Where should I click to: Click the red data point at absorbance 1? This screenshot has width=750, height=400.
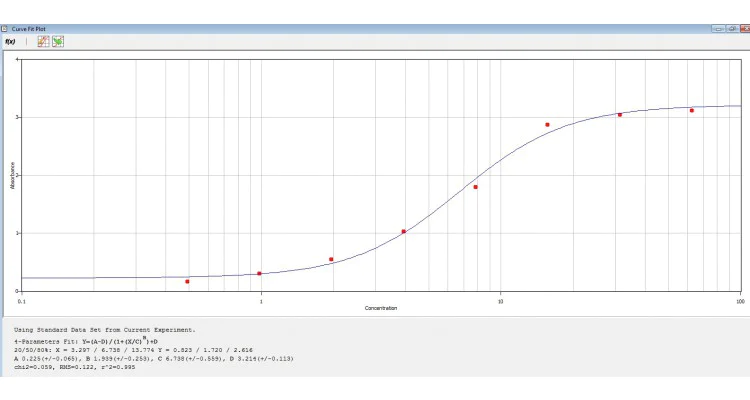point(403,232)
